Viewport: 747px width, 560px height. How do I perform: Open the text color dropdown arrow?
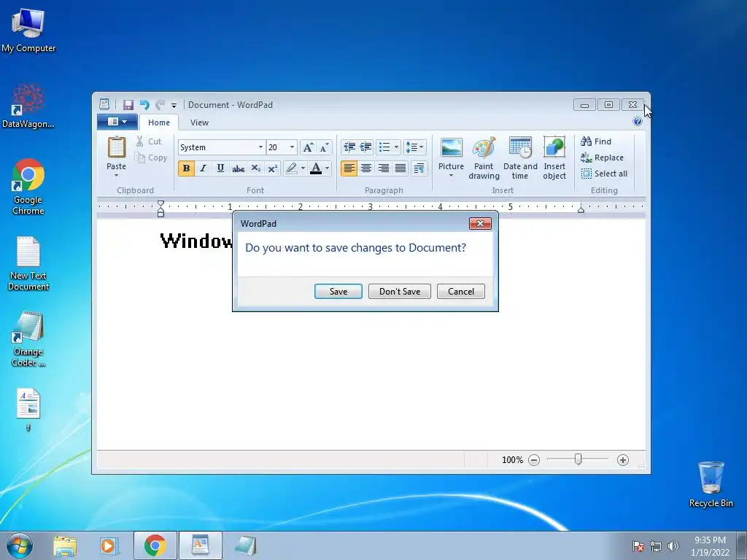[328, 168]
